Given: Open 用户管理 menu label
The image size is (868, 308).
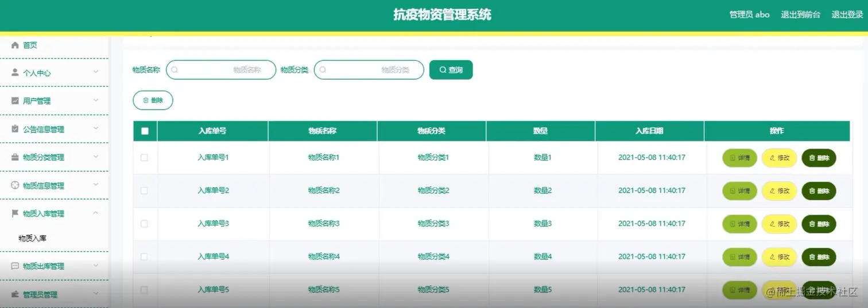Looking at the screenshot, I should [37, 101].
